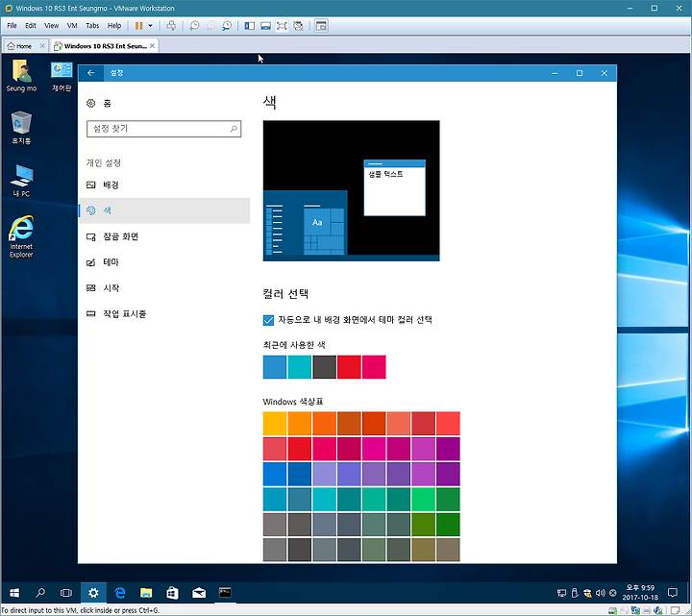Open the File menu
692x616 pixels.
[x=12, y=26]
